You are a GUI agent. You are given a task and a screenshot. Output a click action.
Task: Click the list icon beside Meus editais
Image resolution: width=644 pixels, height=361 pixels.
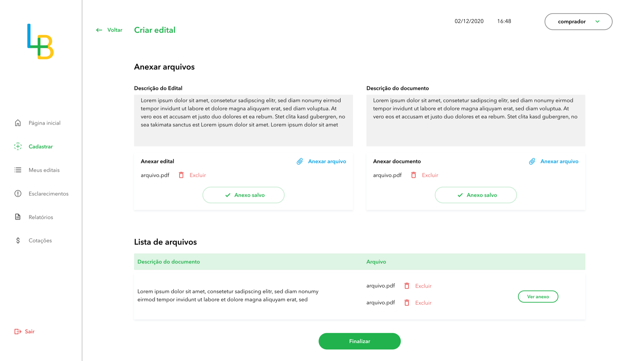coord(18,170)
